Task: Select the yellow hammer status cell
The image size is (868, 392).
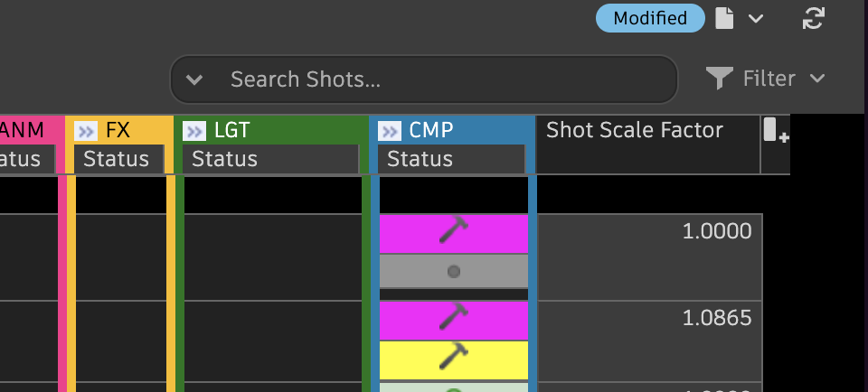Action: coord(453,359)
